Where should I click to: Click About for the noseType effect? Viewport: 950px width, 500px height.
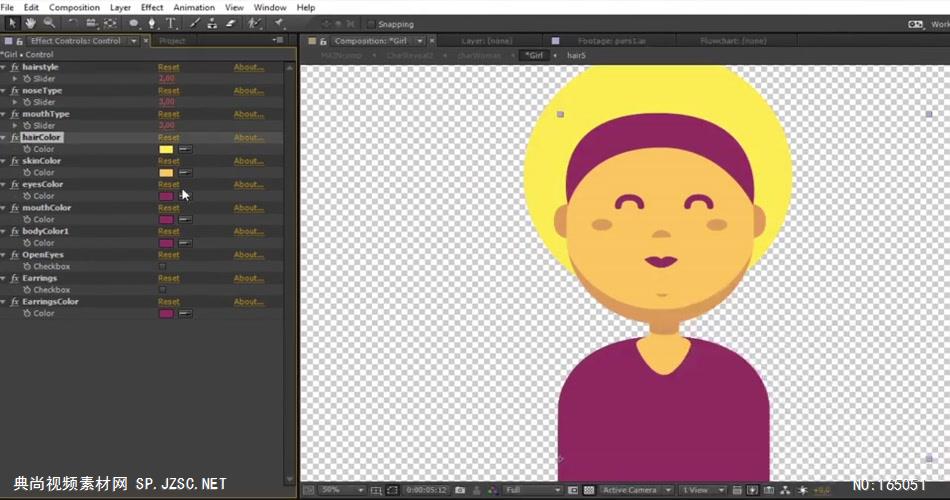tap(248, 91)
